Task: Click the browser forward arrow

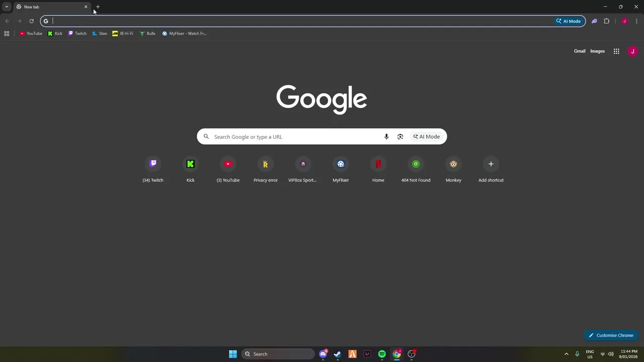Action: (19, 21)
